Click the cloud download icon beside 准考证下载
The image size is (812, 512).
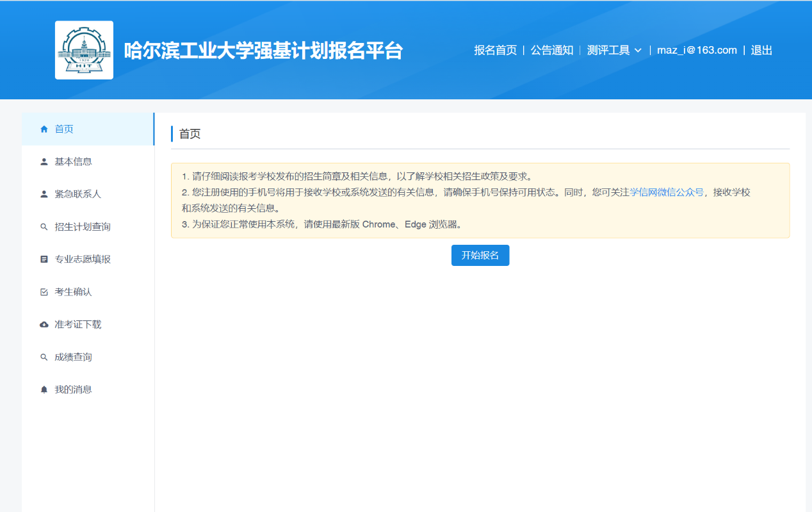coord(44,325)
